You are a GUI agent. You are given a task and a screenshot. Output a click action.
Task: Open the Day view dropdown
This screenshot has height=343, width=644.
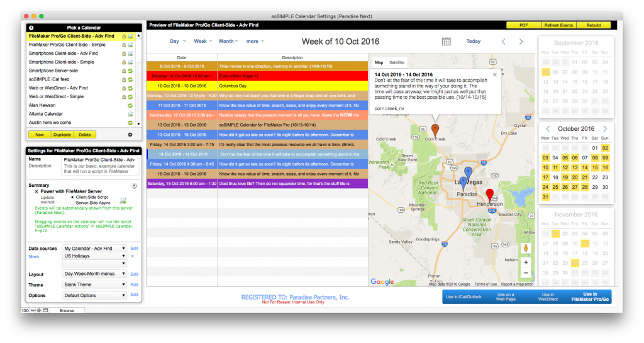click(178, 41)
